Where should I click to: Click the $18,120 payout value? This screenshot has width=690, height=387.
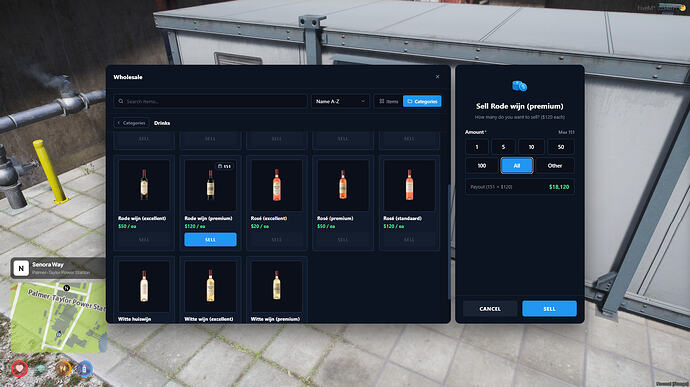pyautogui.click(x=559, y=187)
